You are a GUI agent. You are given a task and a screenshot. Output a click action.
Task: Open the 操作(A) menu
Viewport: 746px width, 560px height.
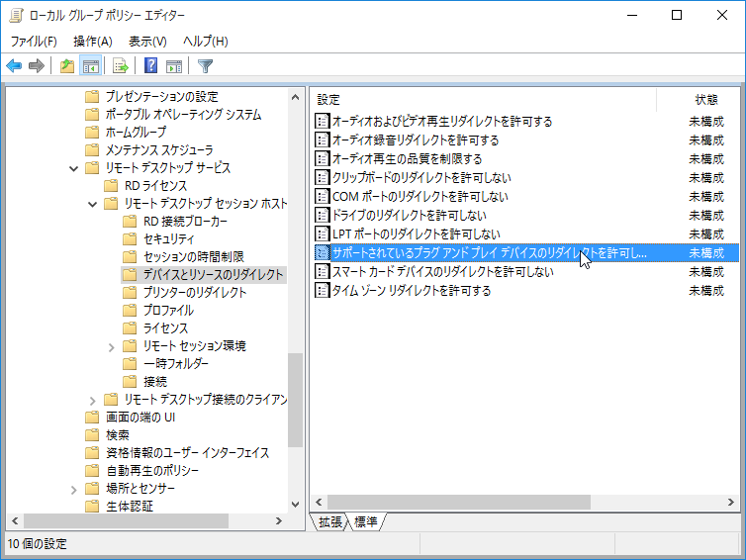coord(93,42)
